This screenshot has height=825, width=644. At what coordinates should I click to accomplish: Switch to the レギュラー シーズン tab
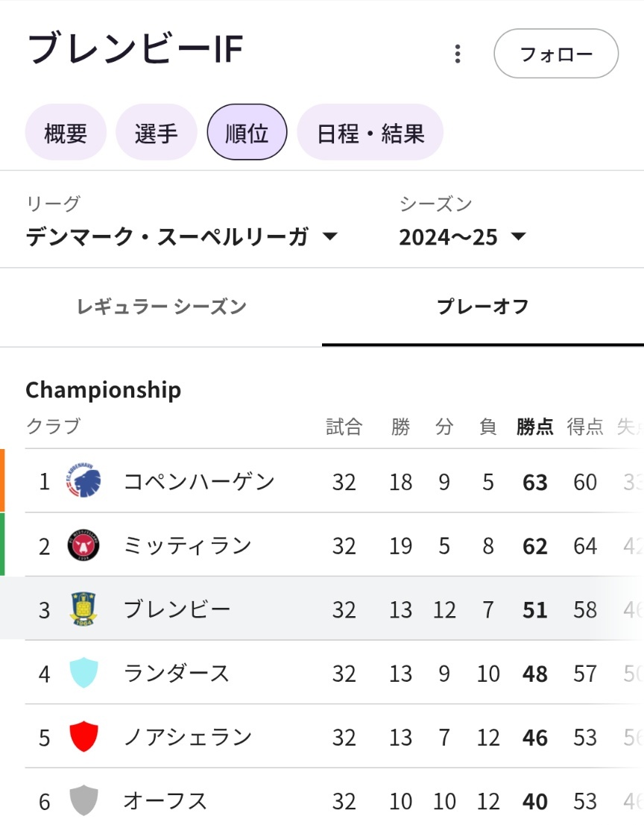coord(161,307)
